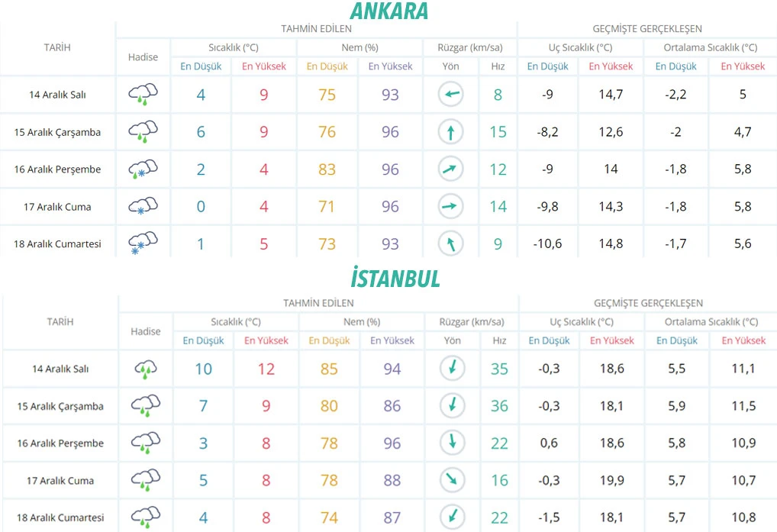The width and height of the screenshot is (777, 532).
Task: Open Istanbul's 16 Aralık Perşembe date row
Action: (60, 443)
